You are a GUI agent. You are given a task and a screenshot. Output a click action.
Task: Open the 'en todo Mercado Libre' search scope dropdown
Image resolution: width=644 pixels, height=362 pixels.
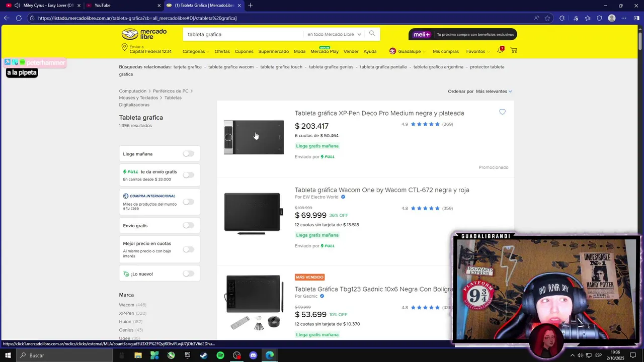coord(334,34)
